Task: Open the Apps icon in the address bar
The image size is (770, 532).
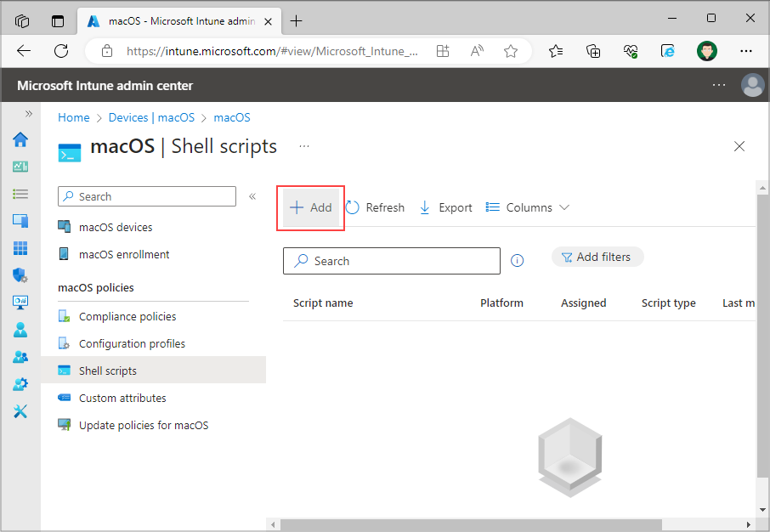Action: (x=443, y=51)
